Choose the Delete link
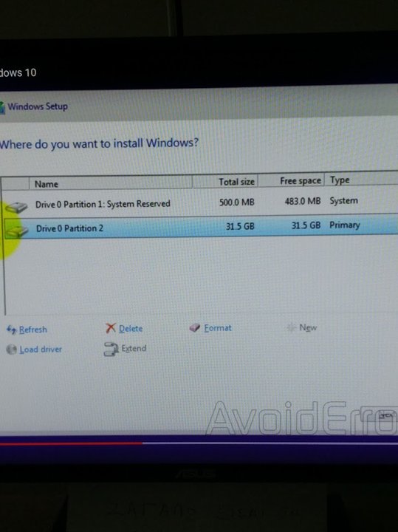The image size is (398, 532). [x=131, y=328]
